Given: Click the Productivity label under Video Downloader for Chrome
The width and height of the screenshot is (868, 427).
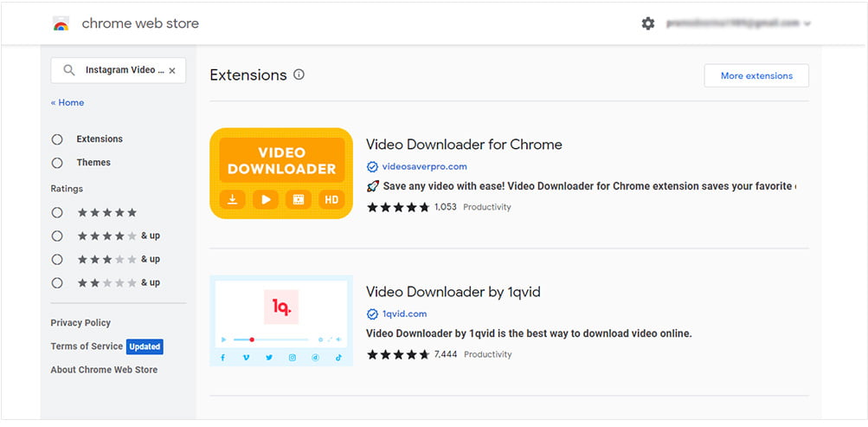Looking at the screenshot, I should [487, 207].
